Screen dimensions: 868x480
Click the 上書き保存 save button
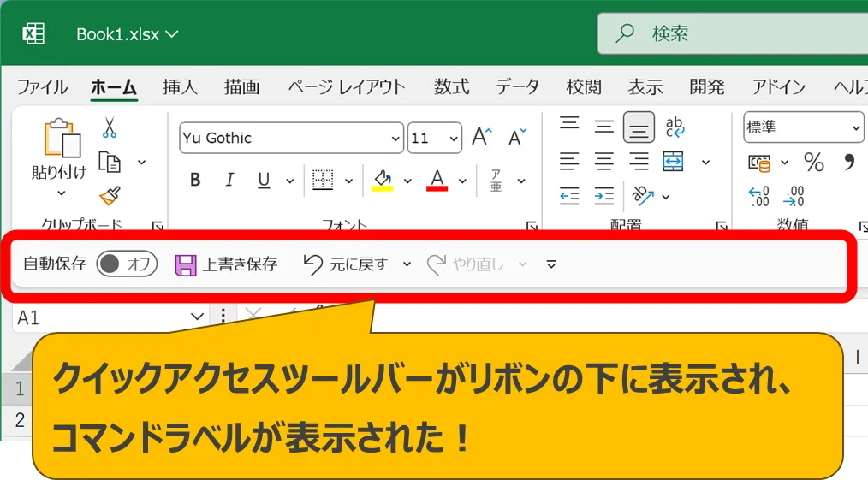point(226,264)
